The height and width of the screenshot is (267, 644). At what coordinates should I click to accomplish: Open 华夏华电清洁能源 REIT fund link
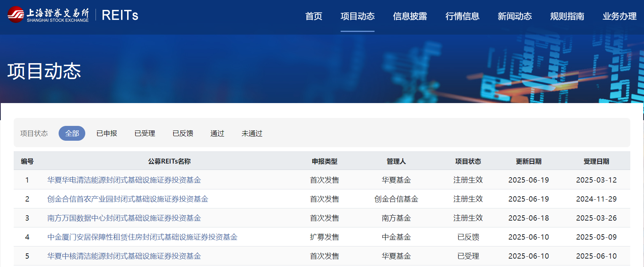pos(124,180)
